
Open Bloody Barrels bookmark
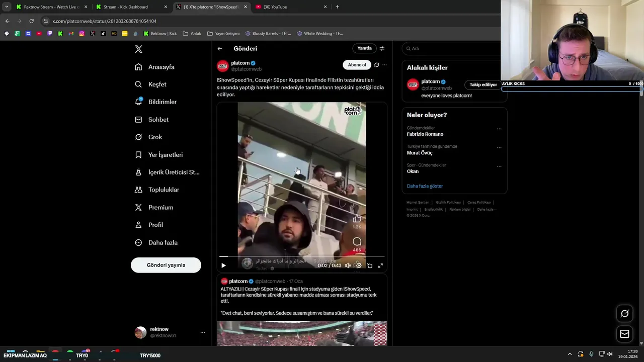point(268,34)
